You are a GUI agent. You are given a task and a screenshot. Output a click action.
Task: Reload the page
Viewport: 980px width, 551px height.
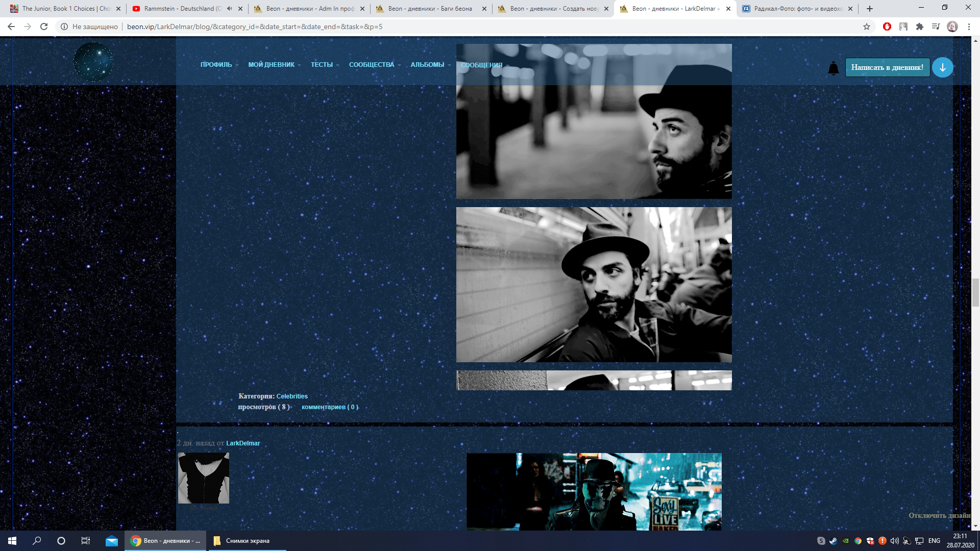point(44,27)
